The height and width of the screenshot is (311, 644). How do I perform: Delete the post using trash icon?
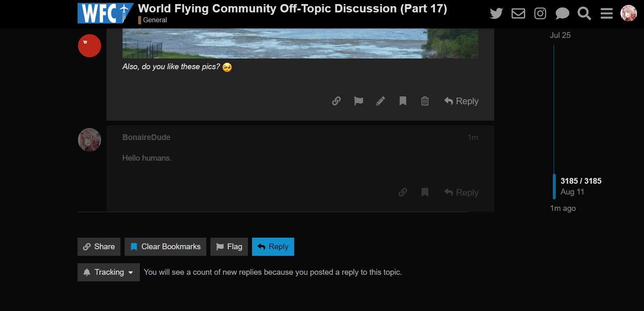click(x=425, y=101)
